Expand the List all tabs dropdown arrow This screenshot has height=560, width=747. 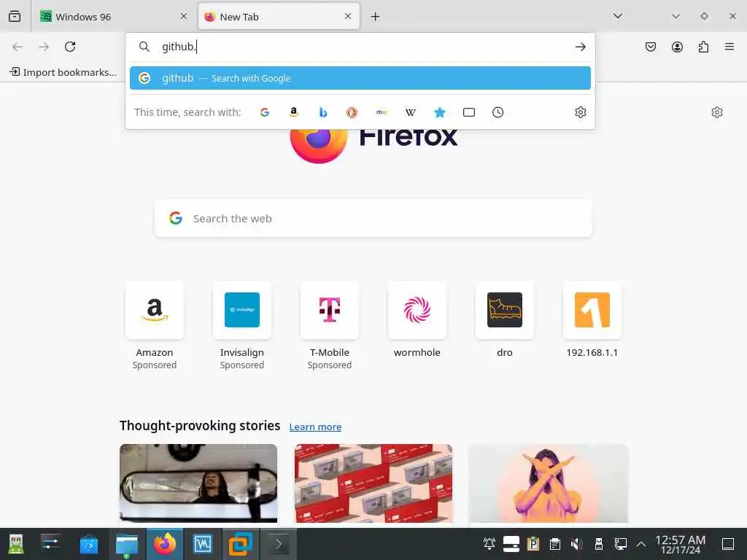[x=618, y=16]
